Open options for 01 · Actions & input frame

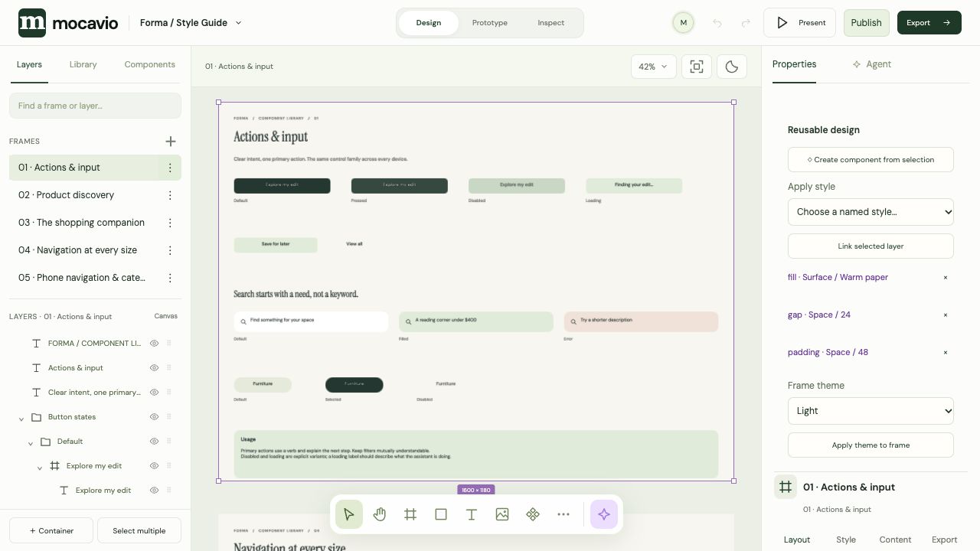(x=170, y=168)
